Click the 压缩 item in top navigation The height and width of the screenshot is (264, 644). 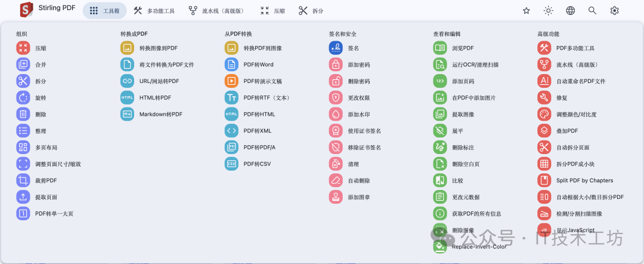[x=273, y=11]
